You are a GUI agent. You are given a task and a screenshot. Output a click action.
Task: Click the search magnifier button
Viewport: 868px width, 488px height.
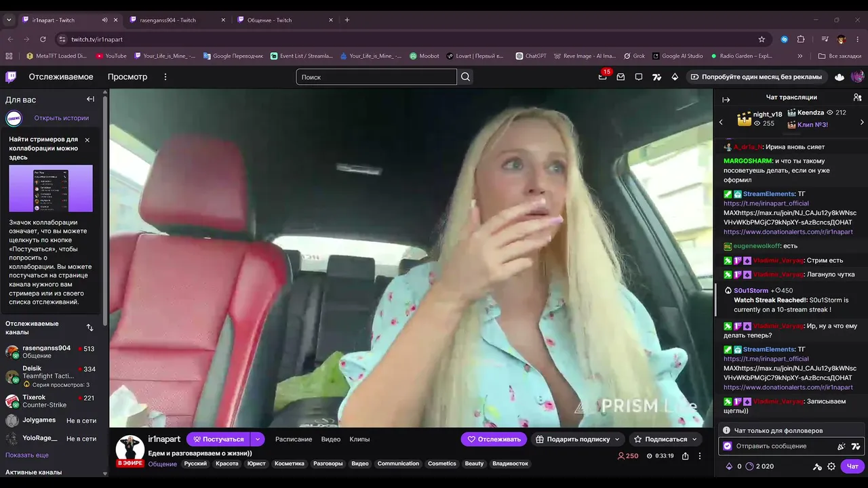click(x=465, y=77)
